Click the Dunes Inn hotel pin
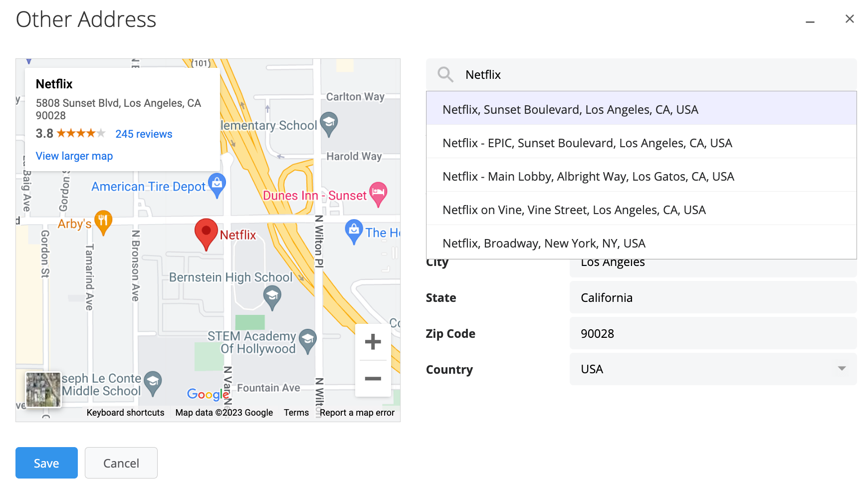The image size is (868, 493). point(378,194)
